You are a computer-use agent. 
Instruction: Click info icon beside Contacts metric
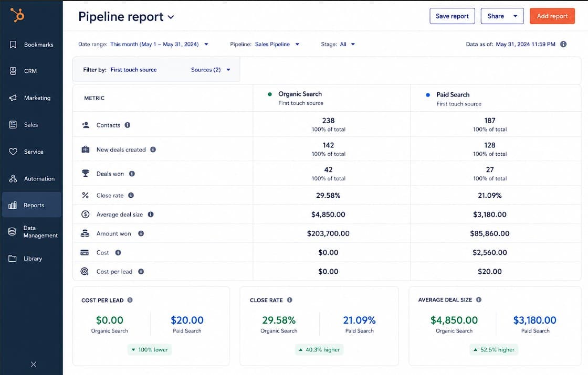pyautogui.click(x=128, y=125)
